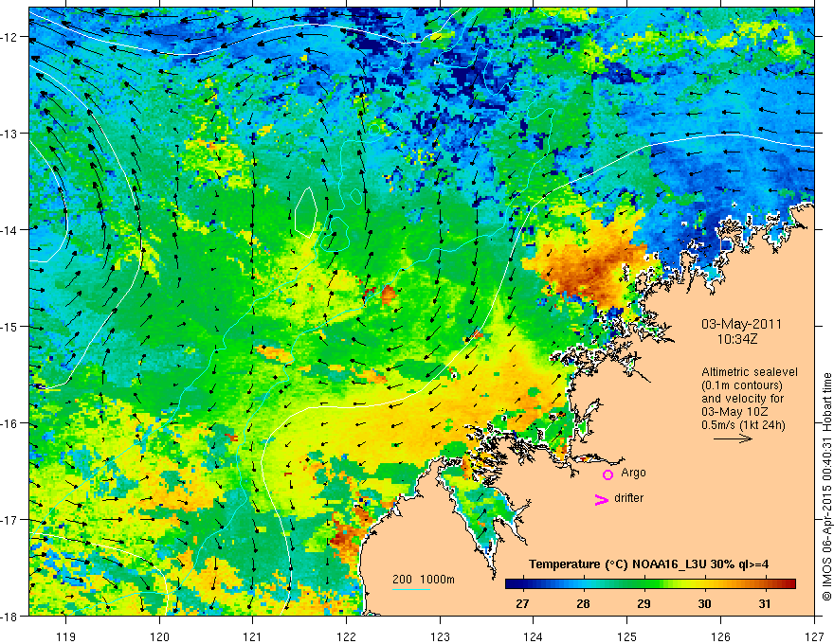Click the 0.5m/s velocity scale arrow
Image resolution: width=834 pixels, height=644 pixels.
[733, 438]
